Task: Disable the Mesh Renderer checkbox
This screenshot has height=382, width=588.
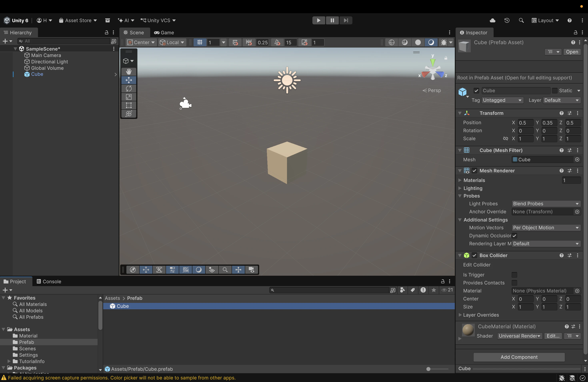Action: click(474, 171)
